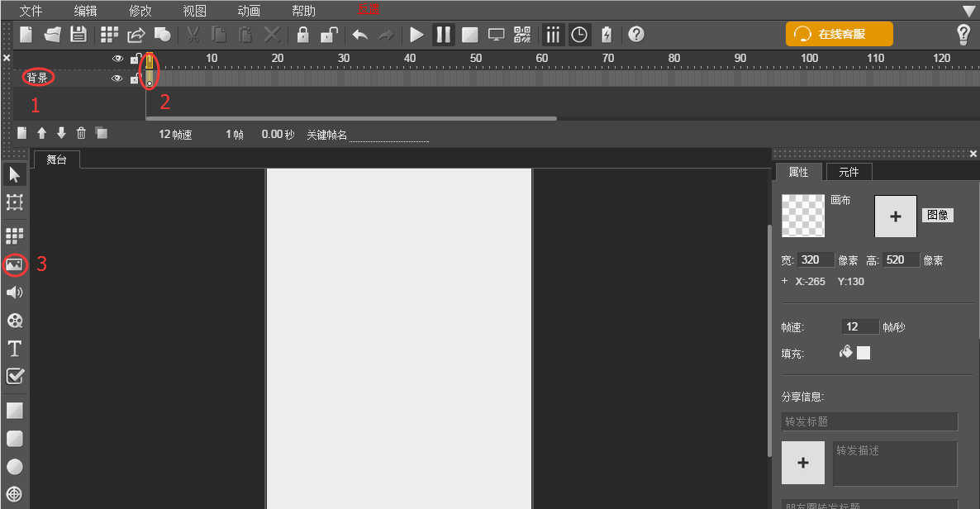980x509 pixels.
Task: Open the 文件 menu
Action: (x=31, y=11)
